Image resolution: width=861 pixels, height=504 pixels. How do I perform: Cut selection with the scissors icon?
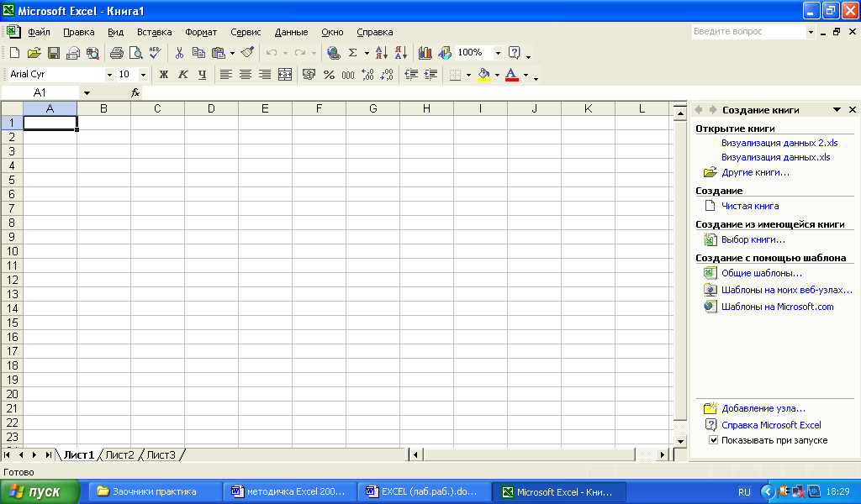179,53
